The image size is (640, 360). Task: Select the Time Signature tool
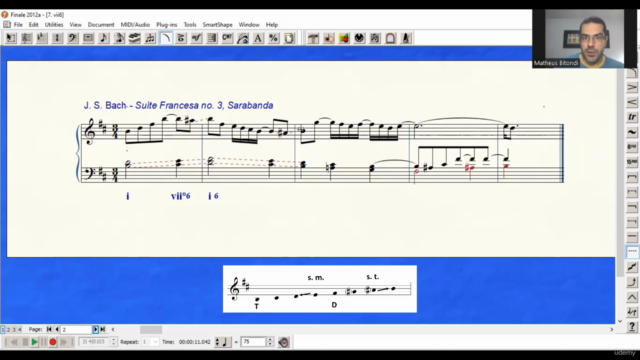point(57,38)
